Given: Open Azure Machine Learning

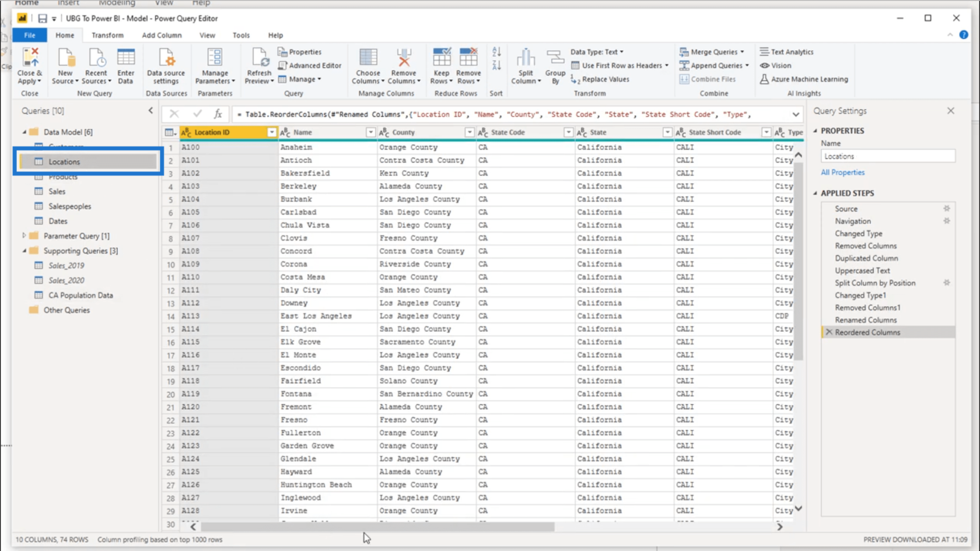Looking at the screenshot, I should 804,79.
